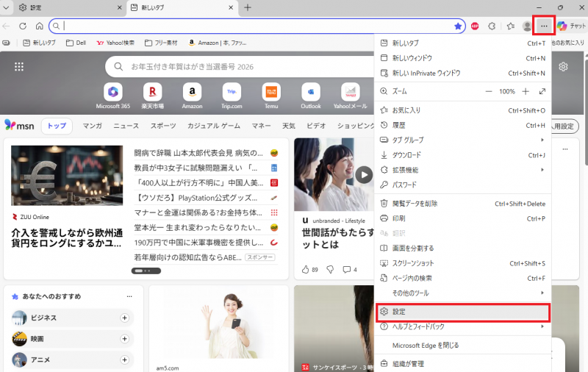Viewport: 588px width, 372px height.
Task: Click the favorites star in address bar
Action: pos(458,26)
